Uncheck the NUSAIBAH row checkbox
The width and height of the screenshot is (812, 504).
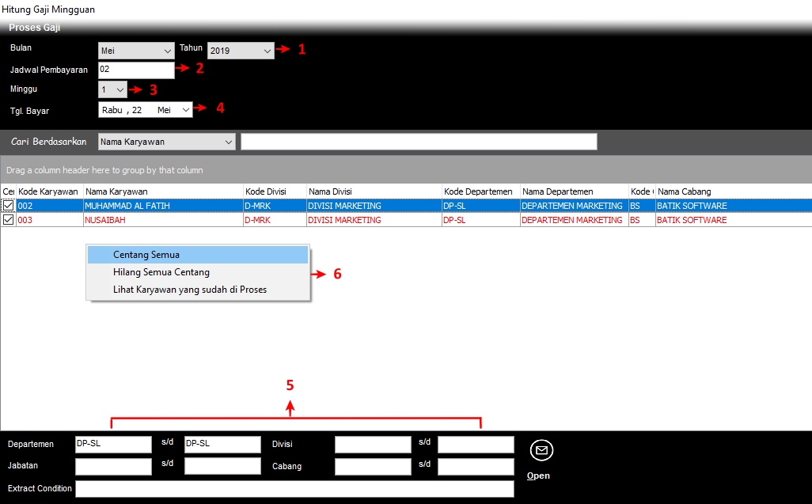point(8,220)
